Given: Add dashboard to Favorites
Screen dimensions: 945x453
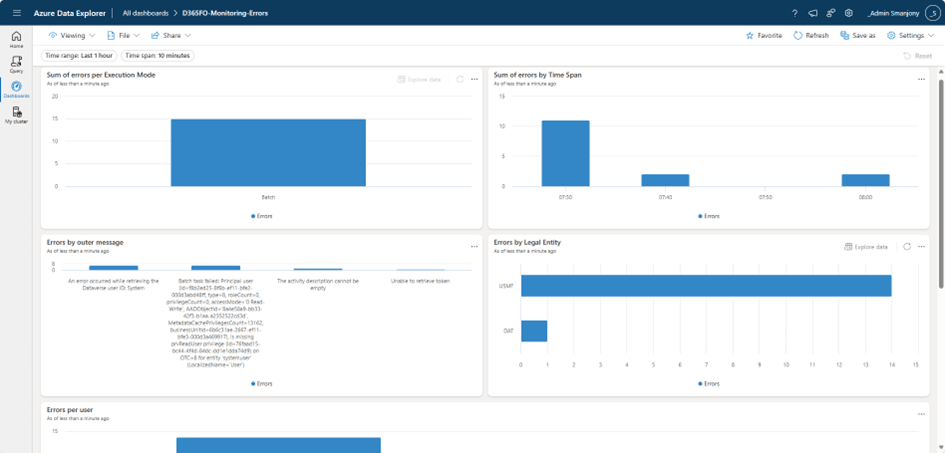Looking at the screenshot, I should [x=764, y=35].
